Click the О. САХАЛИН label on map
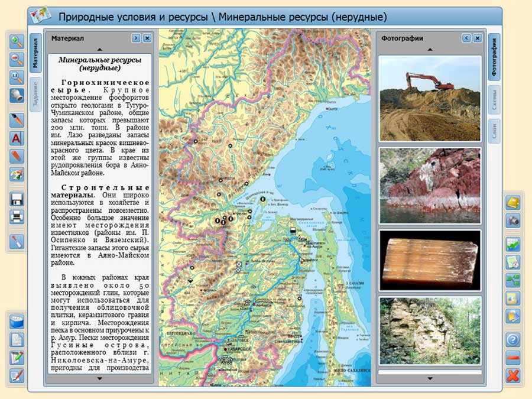Viewport: 532px width, 399px height. [355, 283]
